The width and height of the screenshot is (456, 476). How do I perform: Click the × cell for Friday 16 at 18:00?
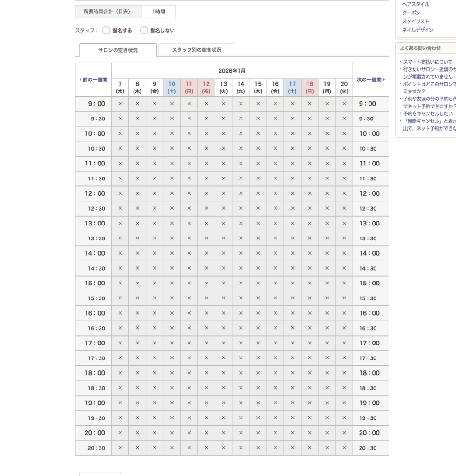[275, 373]
